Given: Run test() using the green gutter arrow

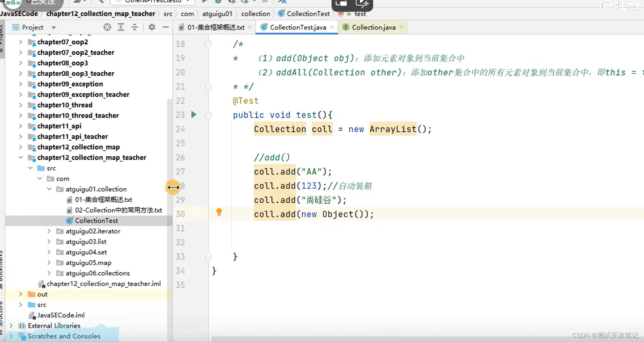Looking at the screenshot, I should (x=194, y=114).
